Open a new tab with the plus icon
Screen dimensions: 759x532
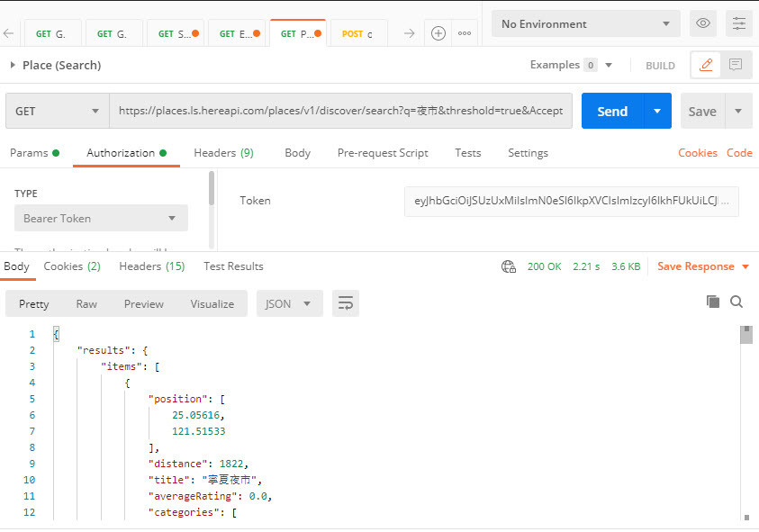[438, 33]
